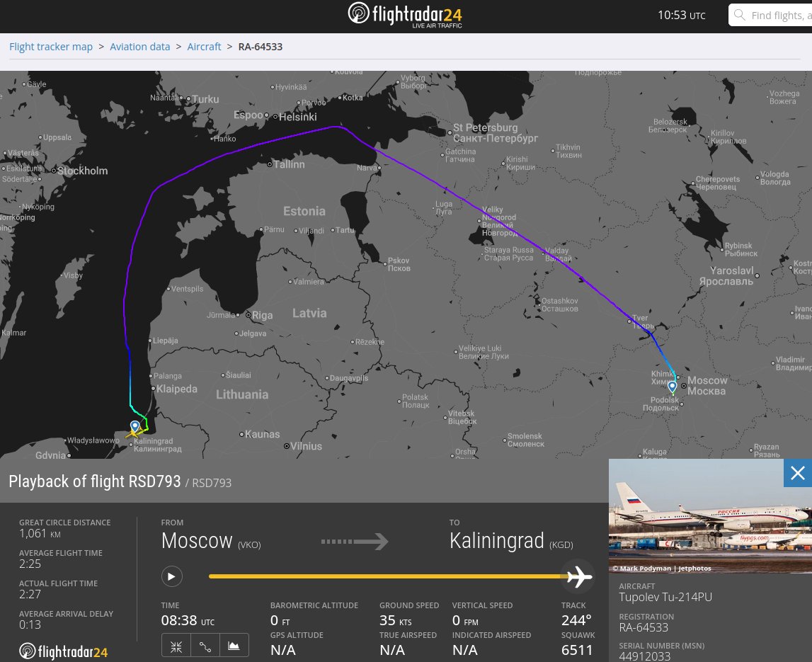Viewport: 812px width, 662px height.
Task: Click the Estonia country label on map
Action: pyautogui.click(x=304, y=211)
